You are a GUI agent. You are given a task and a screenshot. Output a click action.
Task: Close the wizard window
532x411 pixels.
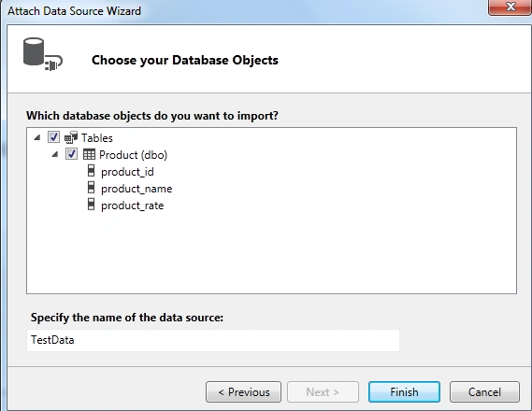(510, 7)
